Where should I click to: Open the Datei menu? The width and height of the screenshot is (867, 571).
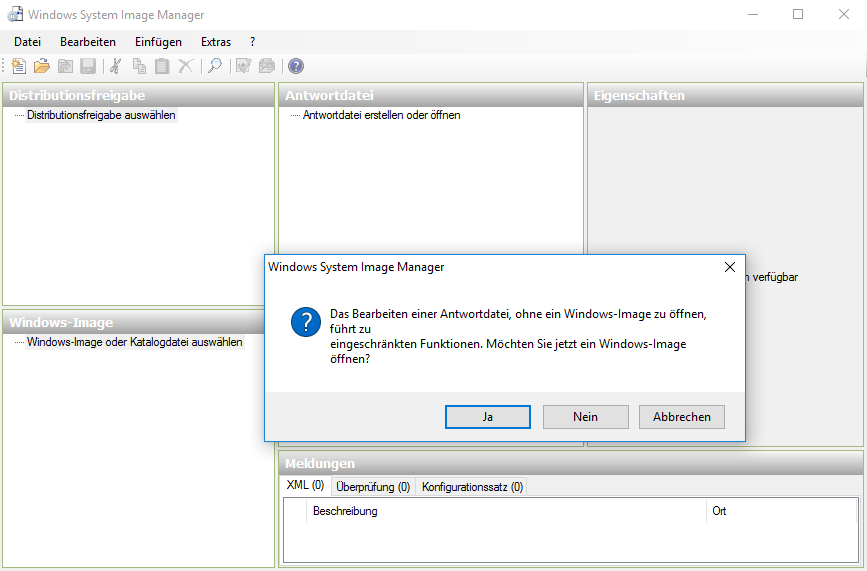28,42
